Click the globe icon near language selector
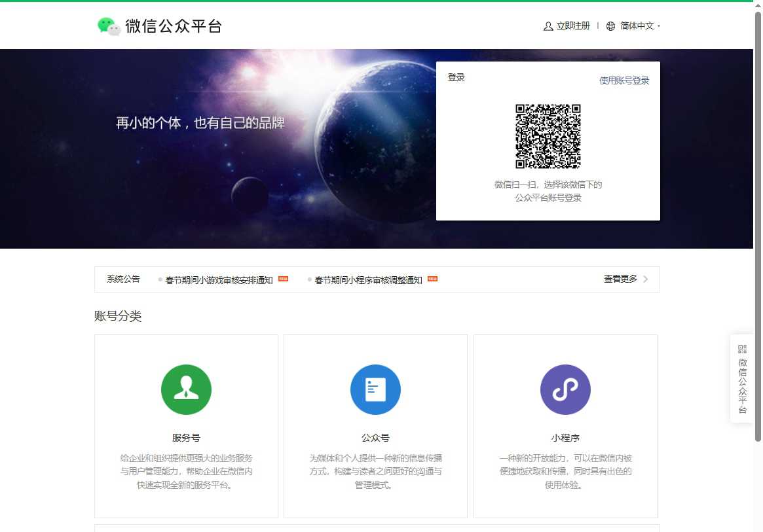763x532 pixels. [x=611, y=26]
